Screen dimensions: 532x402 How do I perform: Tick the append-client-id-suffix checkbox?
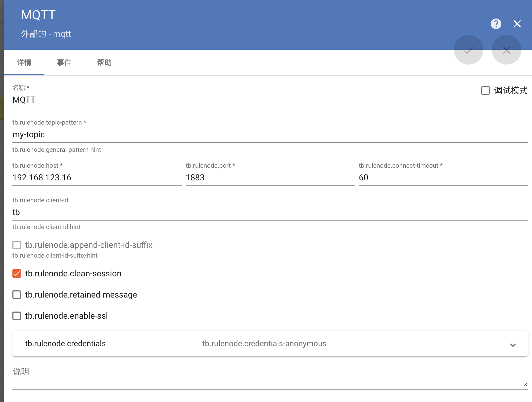pos(17,245)
